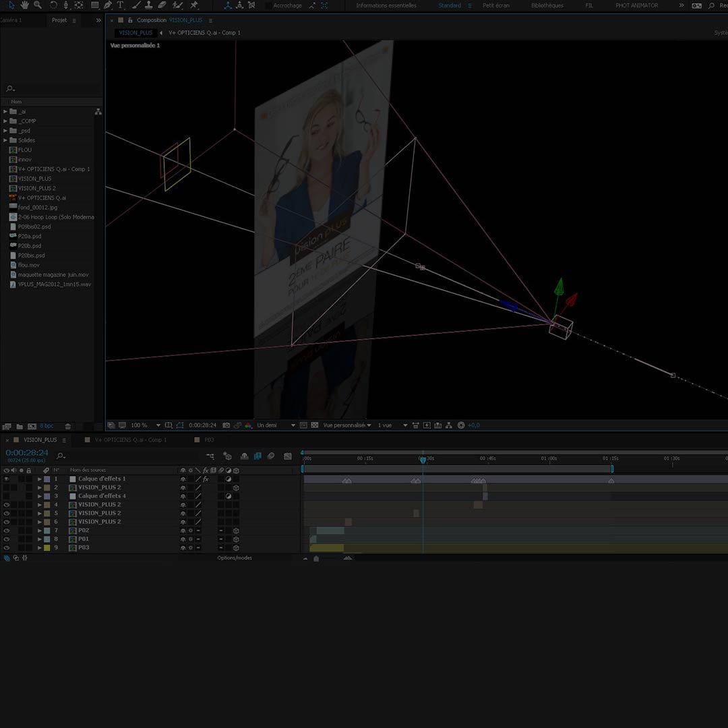
Task: Select the Puppet Pin tool
Action: (194, 5)
